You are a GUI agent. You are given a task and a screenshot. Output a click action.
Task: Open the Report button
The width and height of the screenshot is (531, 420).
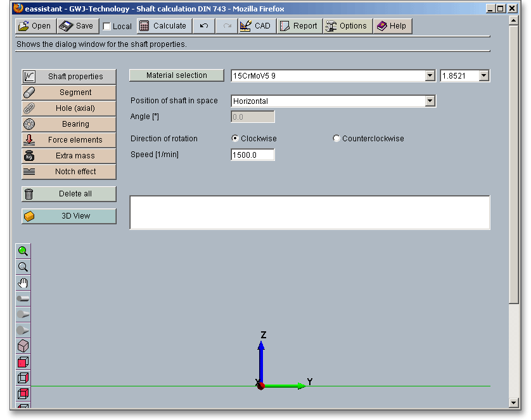(x=298, y=26)
